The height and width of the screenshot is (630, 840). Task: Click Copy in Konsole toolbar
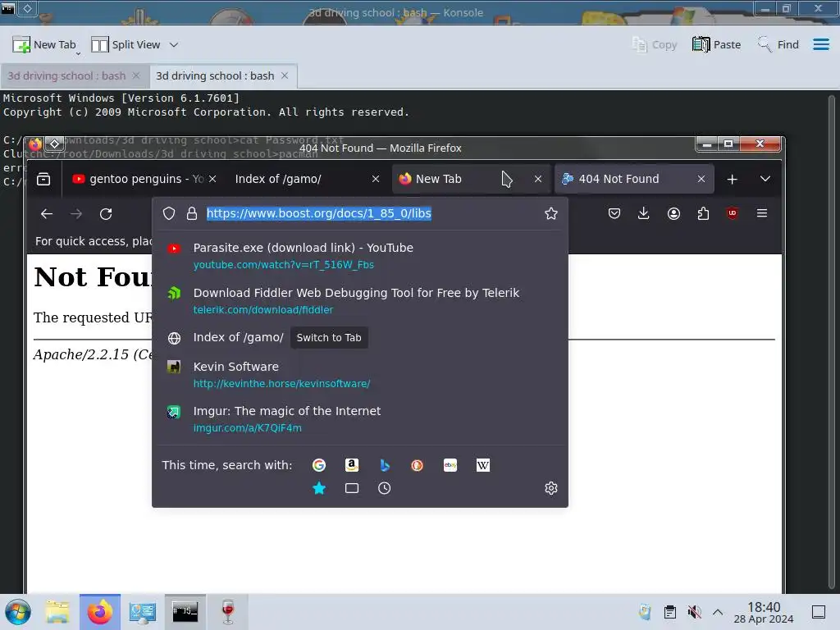654,45
